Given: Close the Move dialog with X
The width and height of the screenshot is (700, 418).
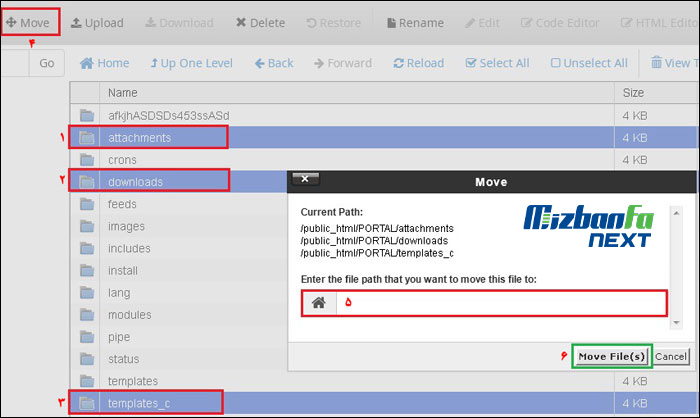Looking at the screenshot, I should pyautogui.click(x=305, y=180).
